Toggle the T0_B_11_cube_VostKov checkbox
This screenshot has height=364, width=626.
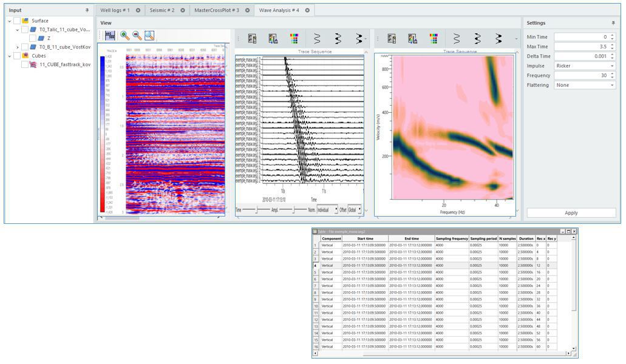click(x=25, y=47)
